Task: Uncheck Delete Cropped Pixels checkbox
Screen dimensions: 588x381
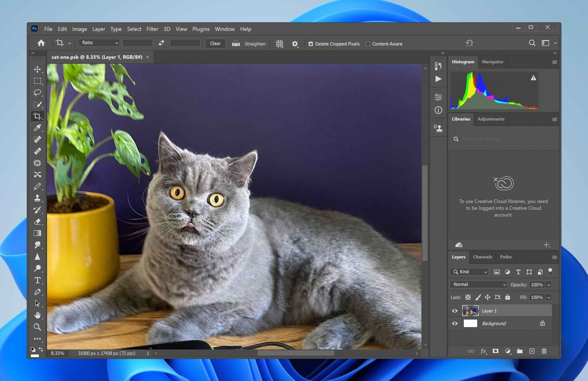Action: 311,44
